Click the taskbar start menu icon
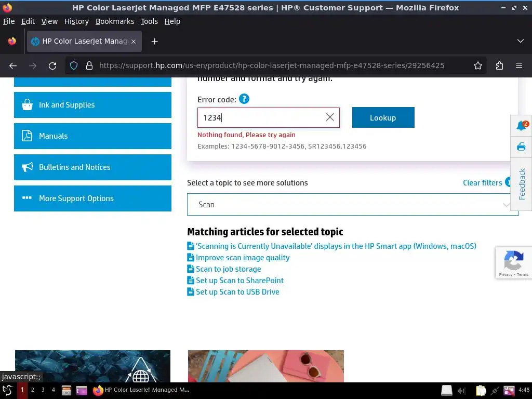This screenshot has width=532, height=399. click(x=7, y=391)
